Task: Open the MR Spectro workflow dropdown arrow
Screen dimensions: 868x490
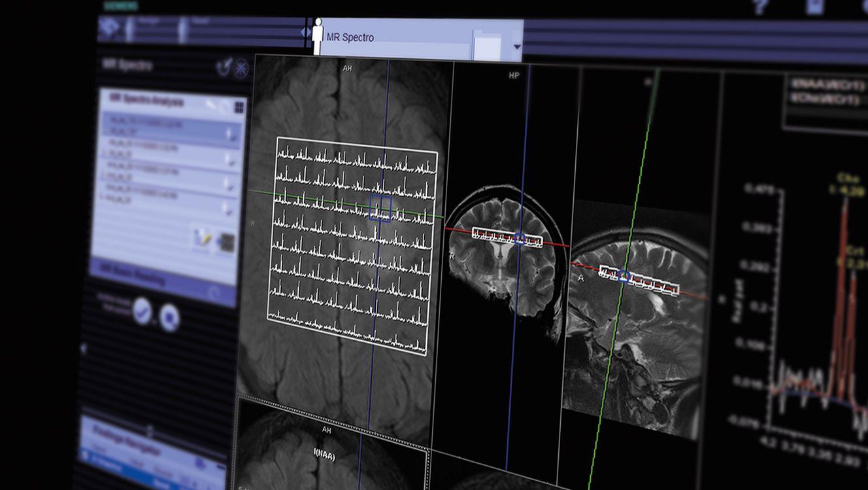Action: 518,47
